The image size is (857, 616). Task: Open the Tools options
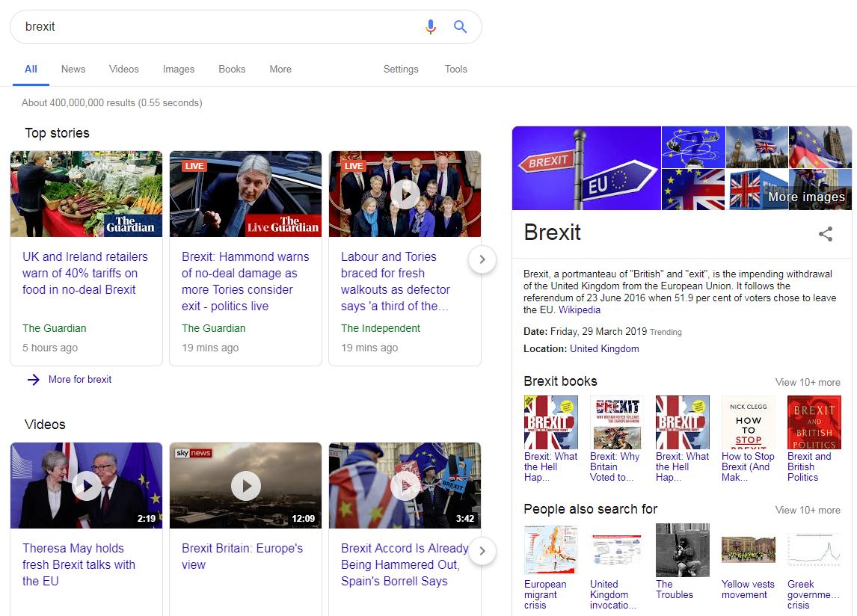pos(456,69)
